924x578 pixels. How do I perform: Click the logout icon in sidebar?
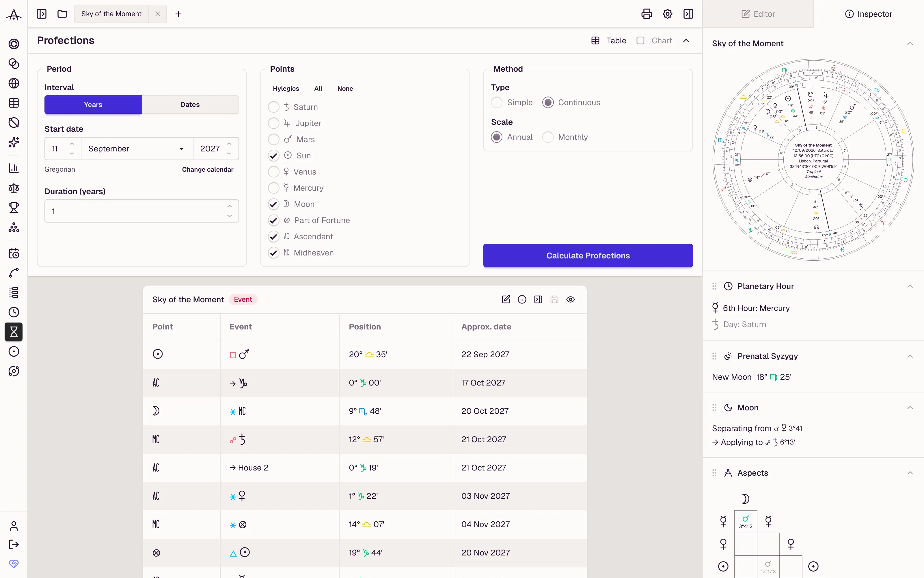14,544
